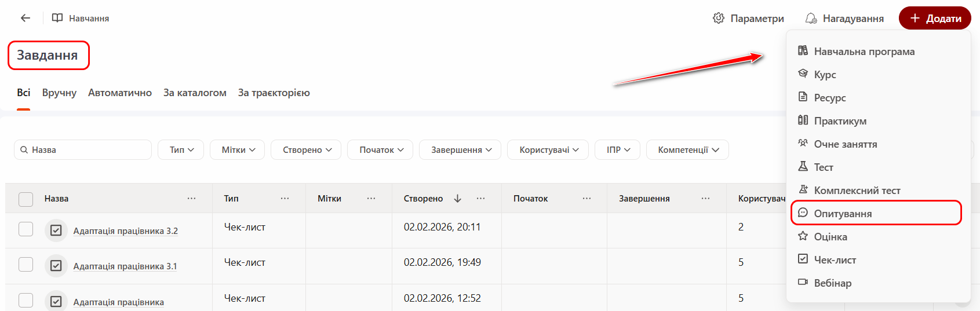Viewport: 980px width, 311px height.
Task: Click the Нагадування bell icon
Action: coord(811,19)
